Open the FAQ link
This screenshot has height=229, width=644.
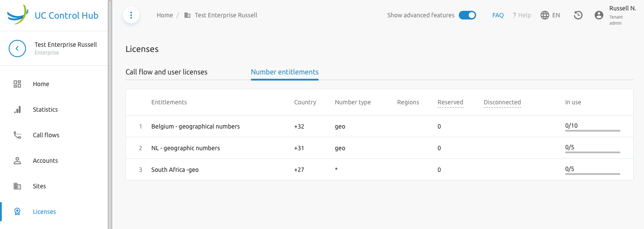click(498, 15)
